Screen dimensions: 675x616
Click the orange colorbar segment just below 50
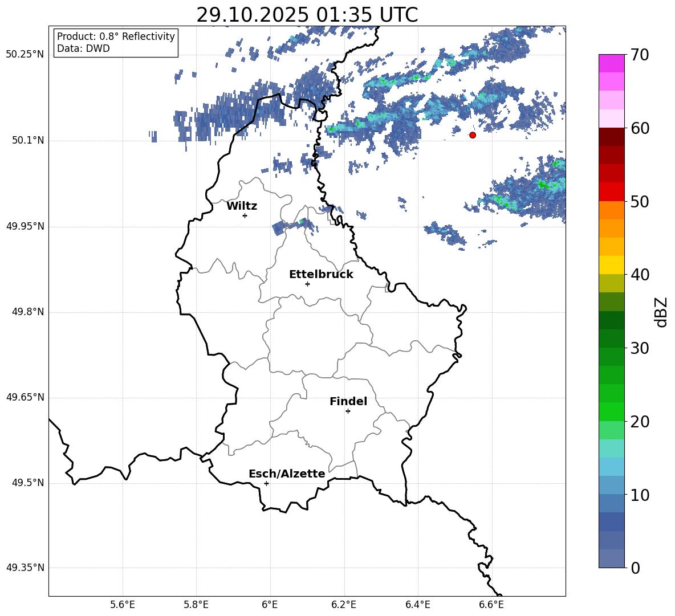tap(611, 210)
